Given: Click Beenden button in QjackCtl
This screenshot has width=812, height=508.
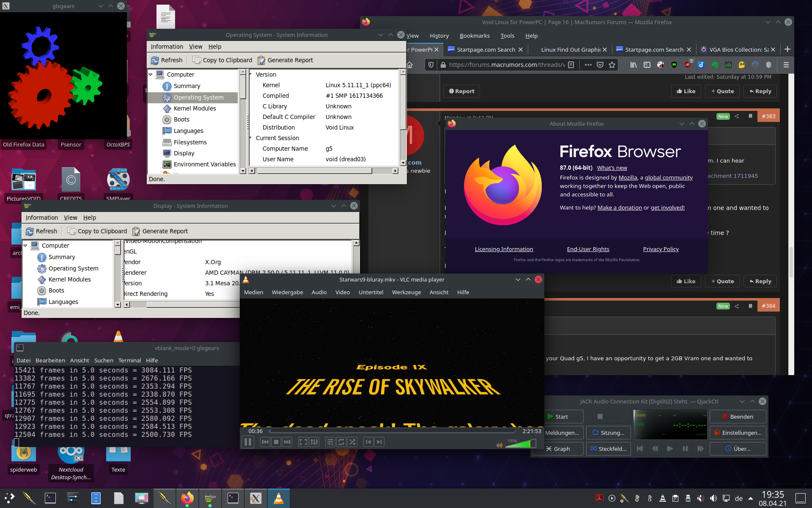Looking at the screenshot, I should pyautogui.click(x=738, y=417).
